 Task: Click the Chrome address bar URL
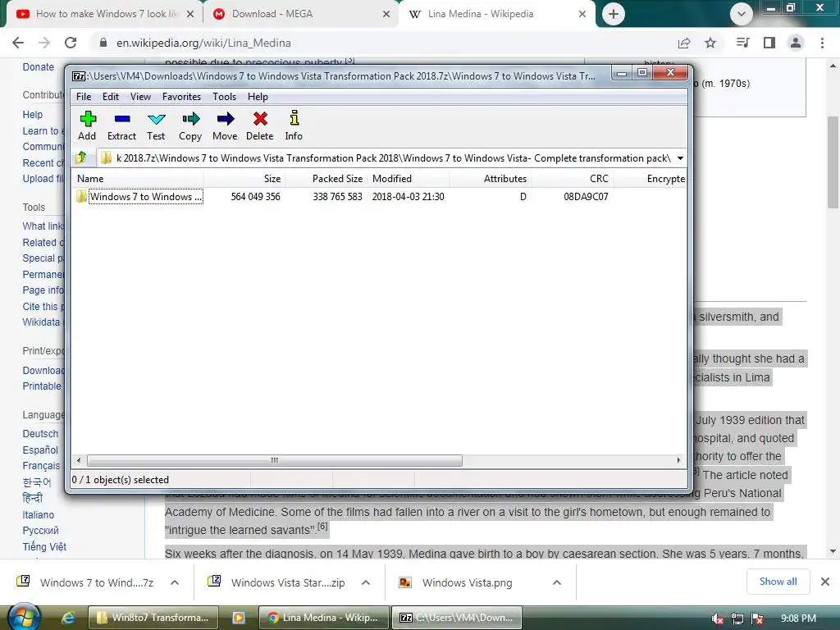pyautogui.click(x=203, y=43)
